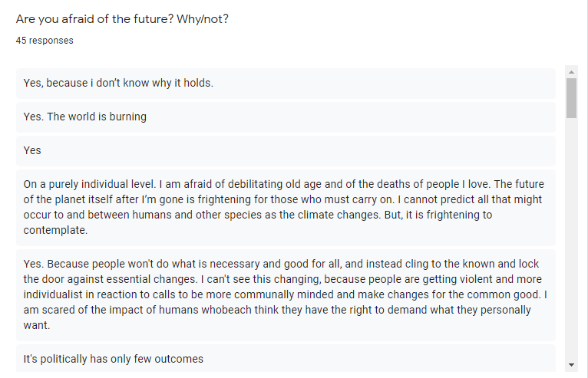Click the "It's politically has only few outcomes" response
Screen dimensions: 588x378
pyautogui.click(x=113, y=359)
